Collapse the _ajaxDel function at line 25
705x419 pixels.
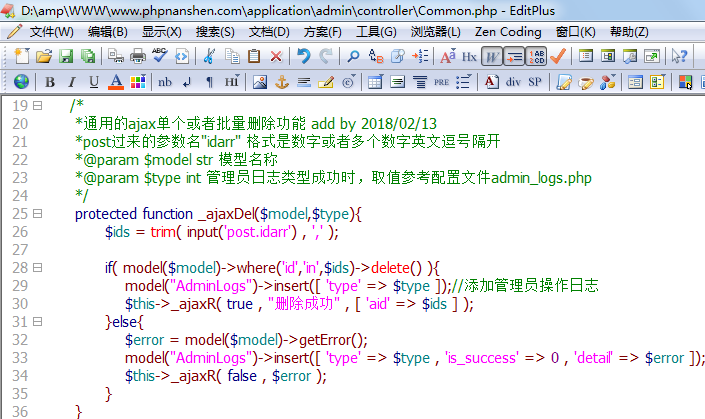[x=38, y=214]
